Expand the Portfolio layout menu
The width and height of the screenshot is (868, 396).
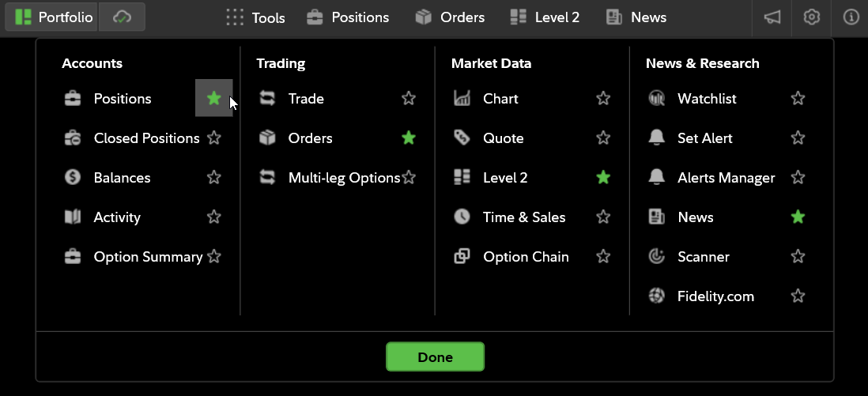click(x=52, y=17)
